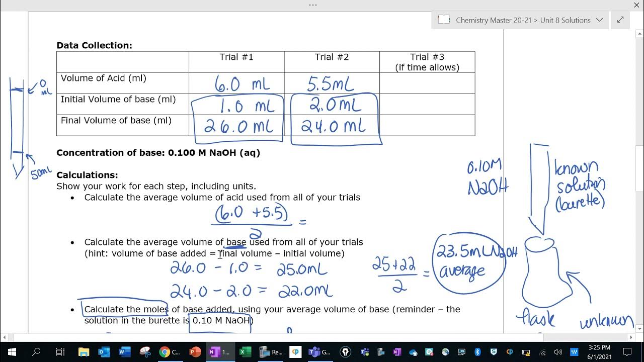Click the horizontal scrollbar right arrow
Image resolution: width=644 pixels, height=362 pixels.
tap(632, 337)
